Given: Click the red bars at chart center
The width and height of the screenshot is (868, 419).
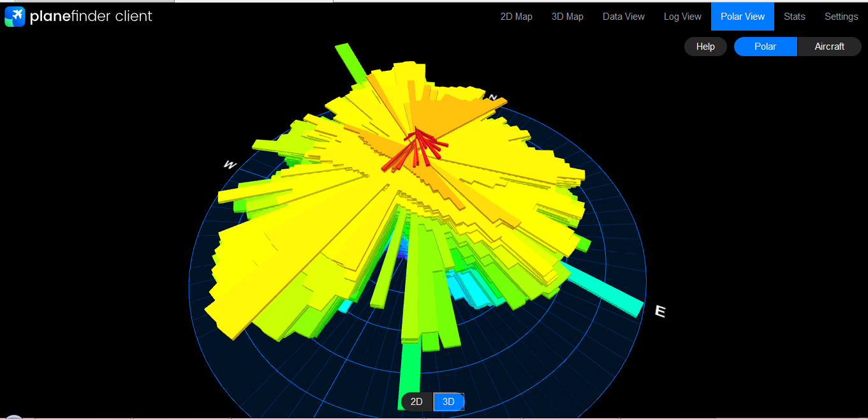Looking at the screenshot, I should [415, 151].
